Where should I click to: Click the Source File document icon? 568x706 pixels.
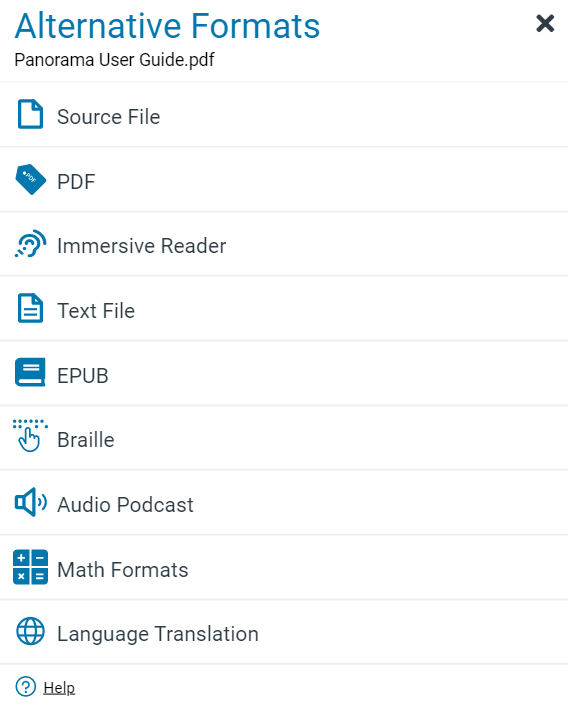30,114
